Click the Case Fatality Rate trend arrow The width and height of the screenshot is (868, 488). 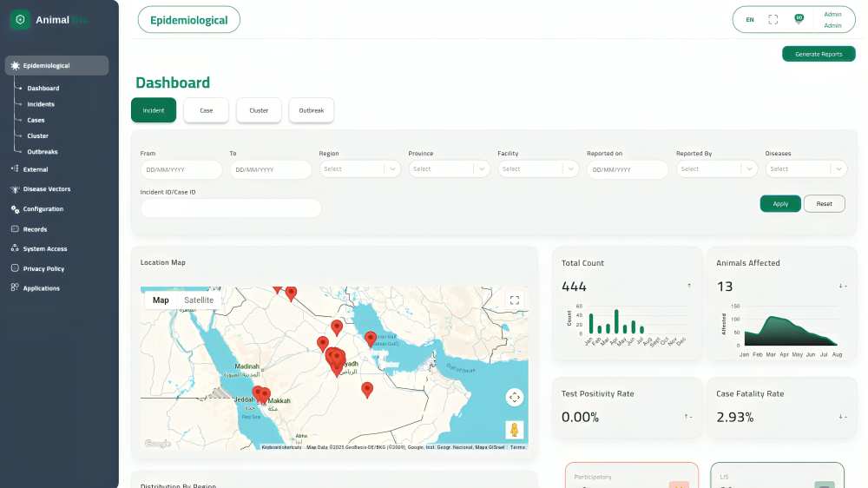point(843,417)
